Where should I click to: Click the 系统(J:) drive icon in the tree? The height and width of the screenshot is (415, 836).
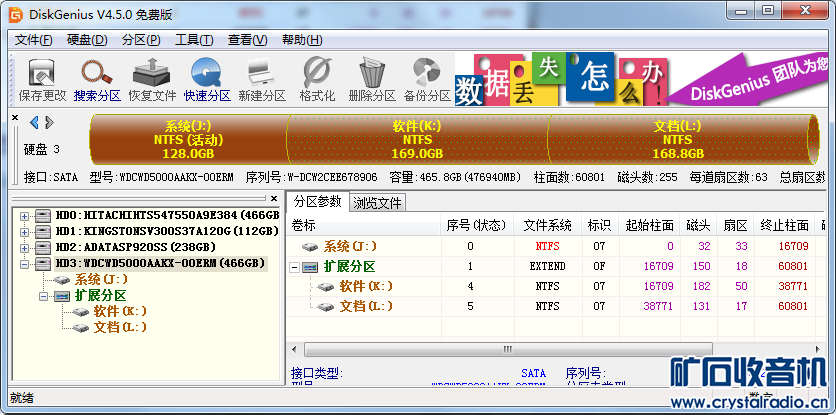coord(63,280)
